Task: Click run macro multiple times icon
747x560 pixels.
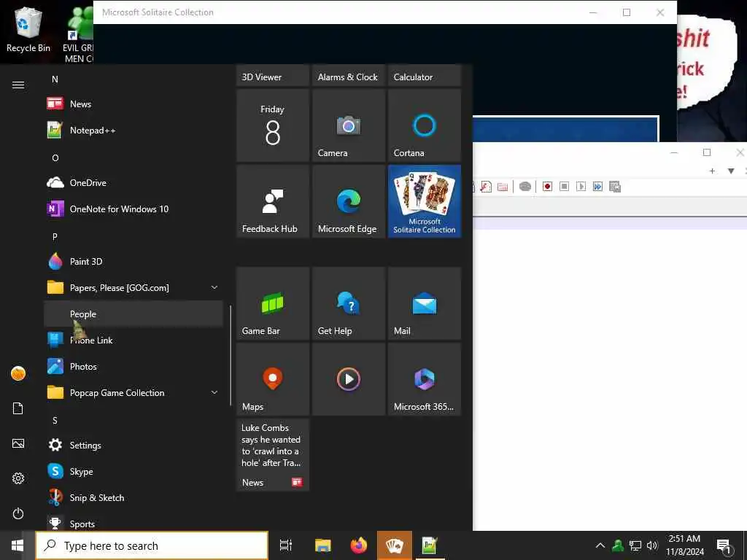Action: (x=597, y=187)
